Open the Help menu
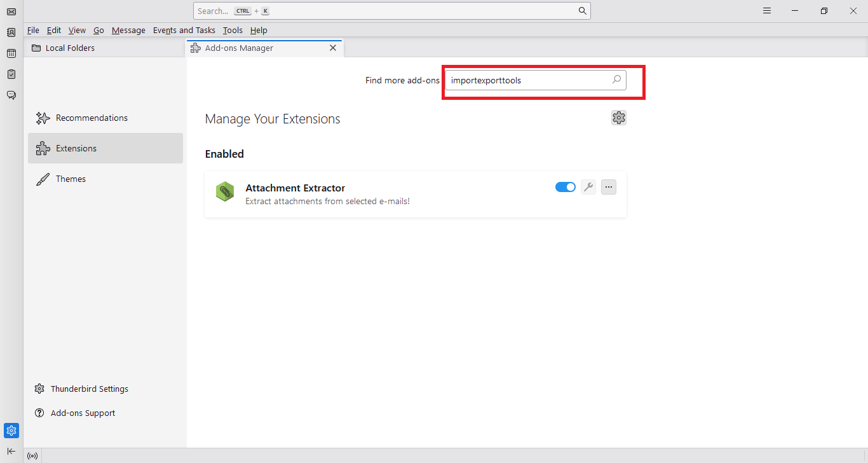This screenshot has height=463, width=868. point(259,30)
